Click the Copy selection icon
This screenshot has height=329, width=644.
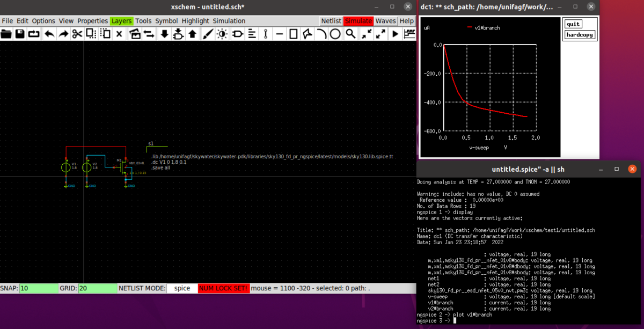pyautogui.click(x=91, y=34)
